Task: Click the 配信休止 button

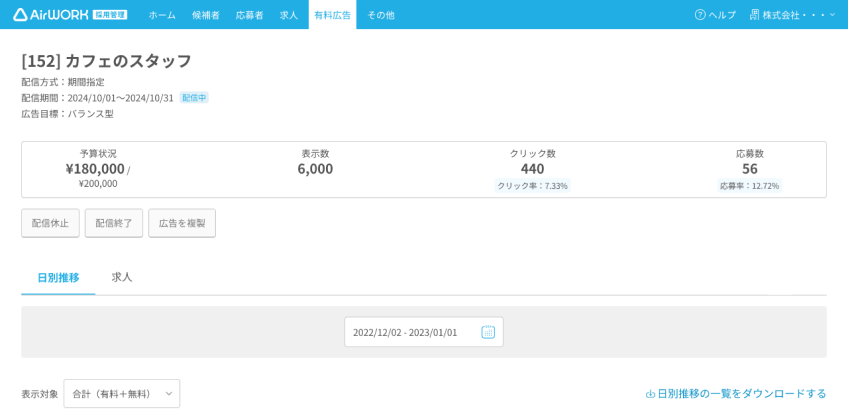Action: pos(50,223)
